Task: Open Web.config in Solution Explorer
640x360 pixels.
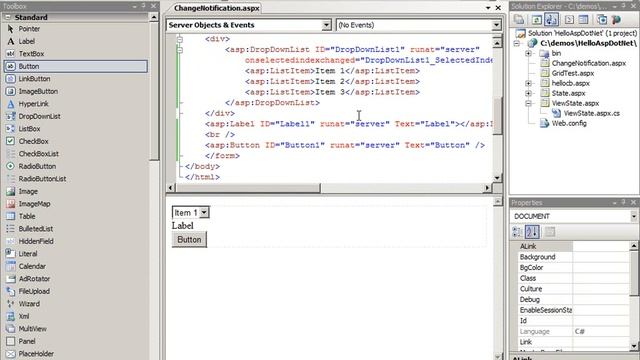Action: point(569,123)
